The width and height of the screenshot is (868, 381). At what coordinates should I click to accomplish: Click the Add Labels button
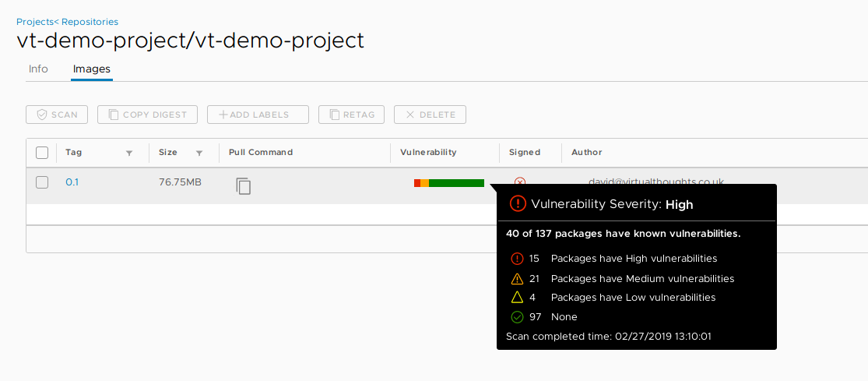point(258,115)
